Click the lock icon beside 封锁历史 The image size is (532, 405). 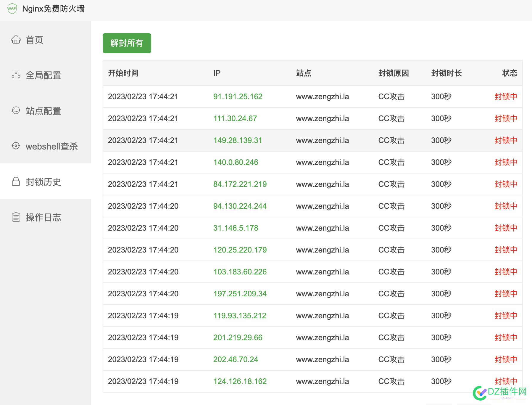click(16, 181)
